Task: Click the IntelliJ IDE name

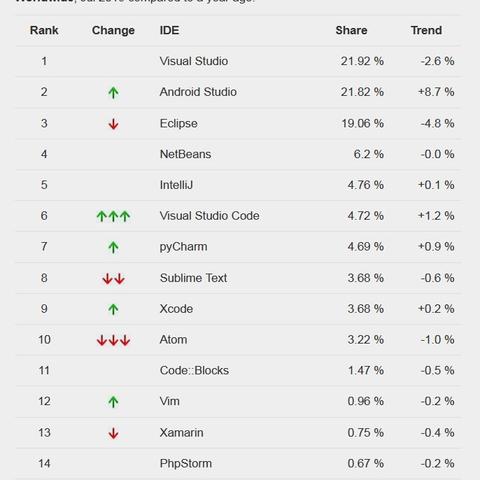Action: tap(176, 185)
